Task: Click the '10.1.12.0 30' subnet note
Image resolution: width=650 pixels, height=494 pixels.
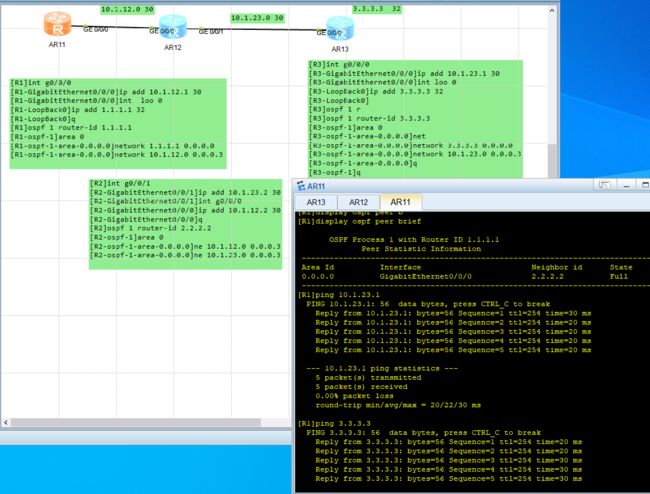Action: coord(127,9)
